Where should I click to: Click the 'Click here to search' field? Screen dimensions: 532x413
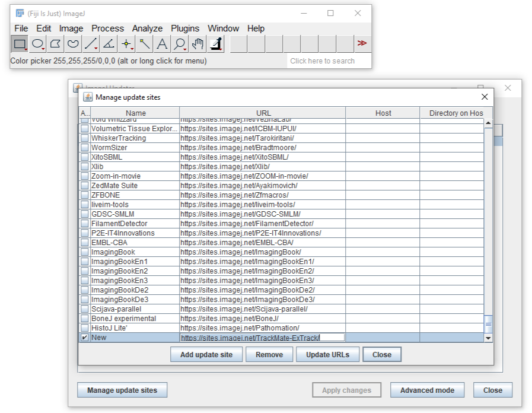(x=329, y=61)
